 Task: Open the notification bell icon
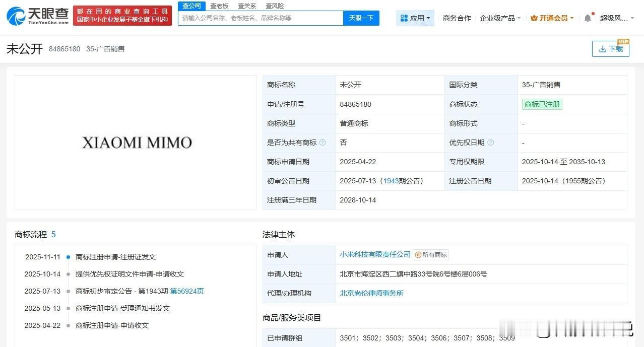588,18
